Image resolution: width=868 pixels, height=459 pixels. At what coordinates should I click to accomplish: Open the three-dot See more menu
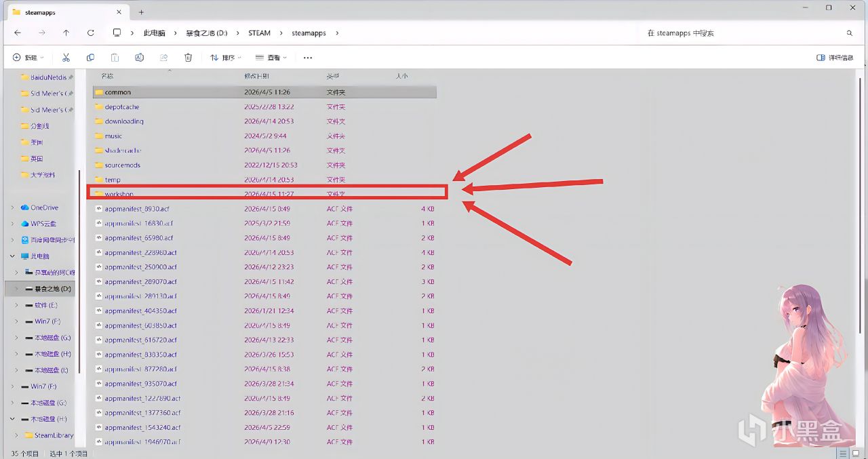tap(308, 58)
